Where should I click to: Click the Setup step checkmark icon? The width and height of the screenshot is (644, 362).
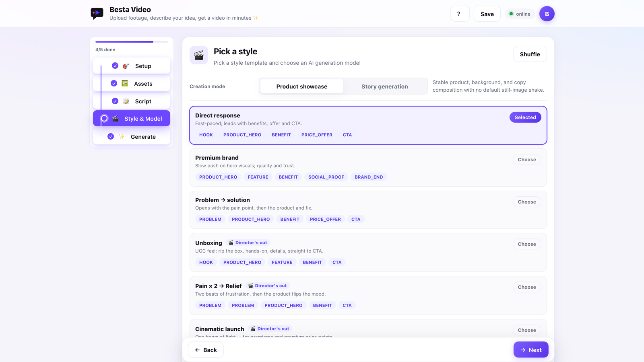(115, 66)
